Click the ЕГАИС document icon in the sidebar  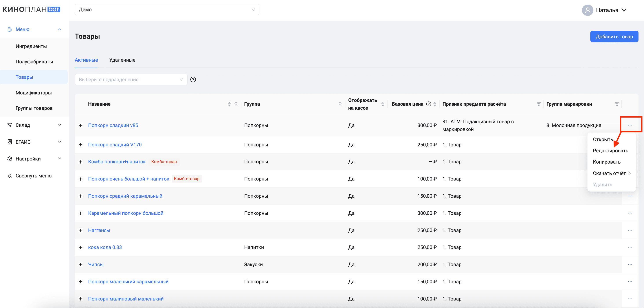tap(9, 142)
